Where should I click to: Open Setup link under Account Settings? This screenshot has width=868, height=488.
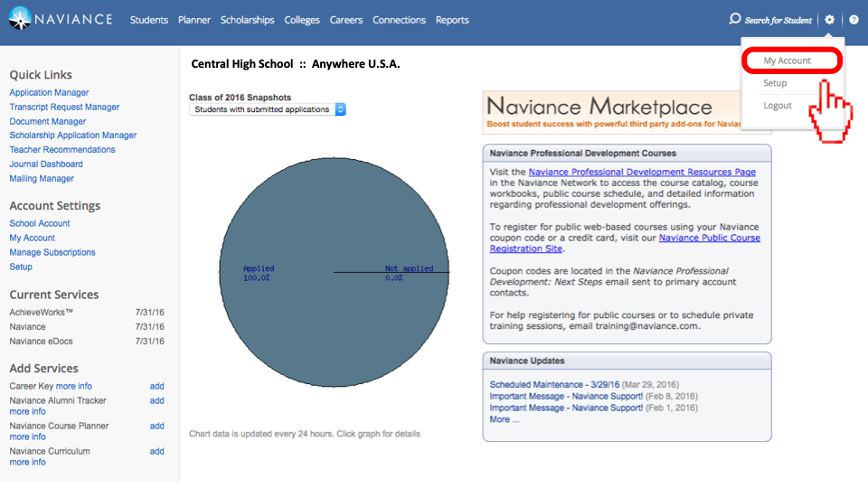tap(21, 267)
